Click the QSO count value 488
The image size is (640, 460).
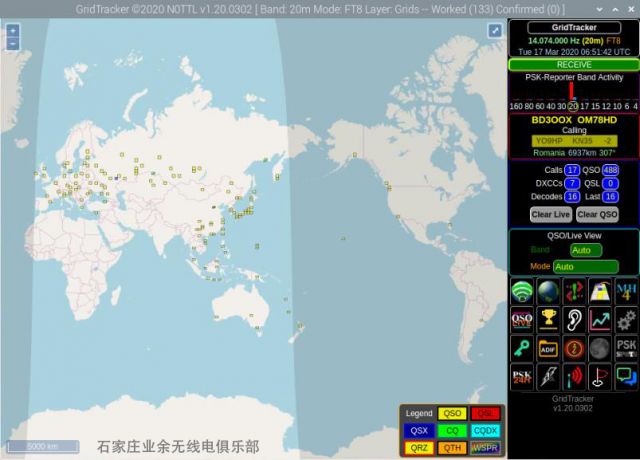pyautogui.click(x=610, y=170)
